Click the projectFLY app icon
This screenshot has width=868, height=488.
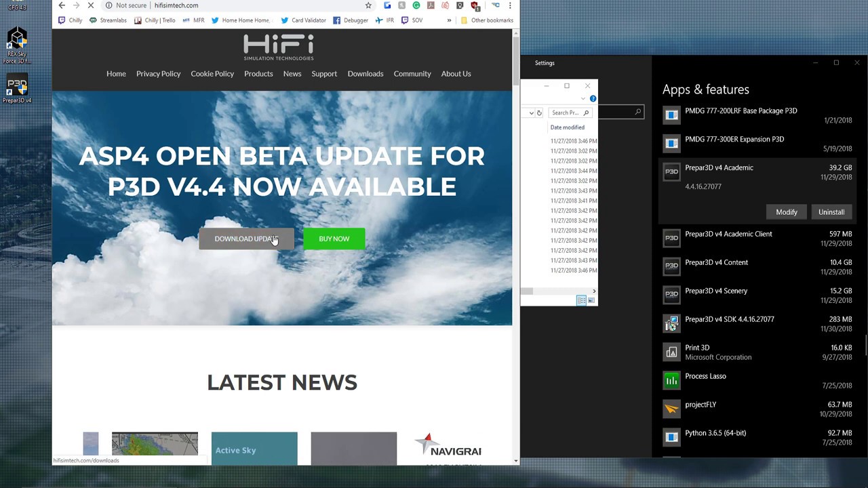pos(671,409)
